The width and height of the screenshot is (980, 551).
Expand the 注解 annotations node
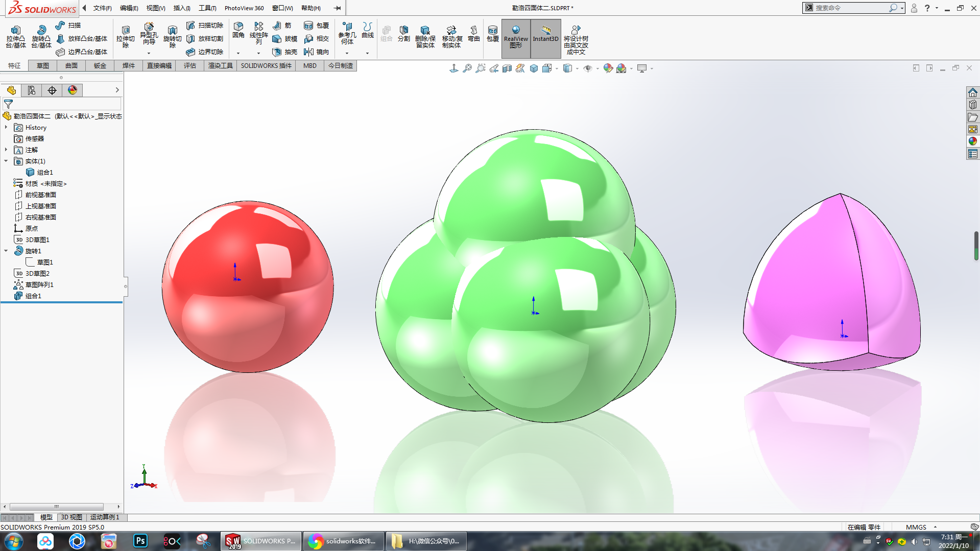(x=6, y=150)
